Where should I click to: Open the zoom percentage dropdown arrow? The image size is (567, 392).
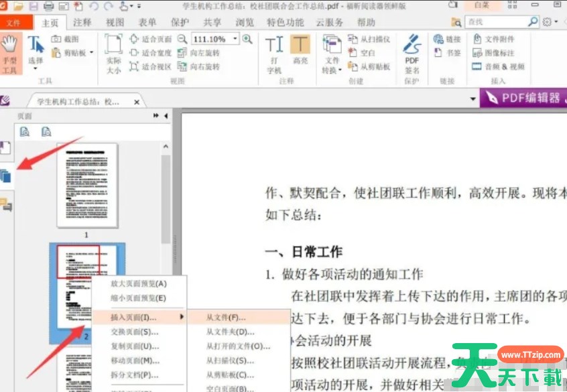pyautogui.click(x=235, y=39)
